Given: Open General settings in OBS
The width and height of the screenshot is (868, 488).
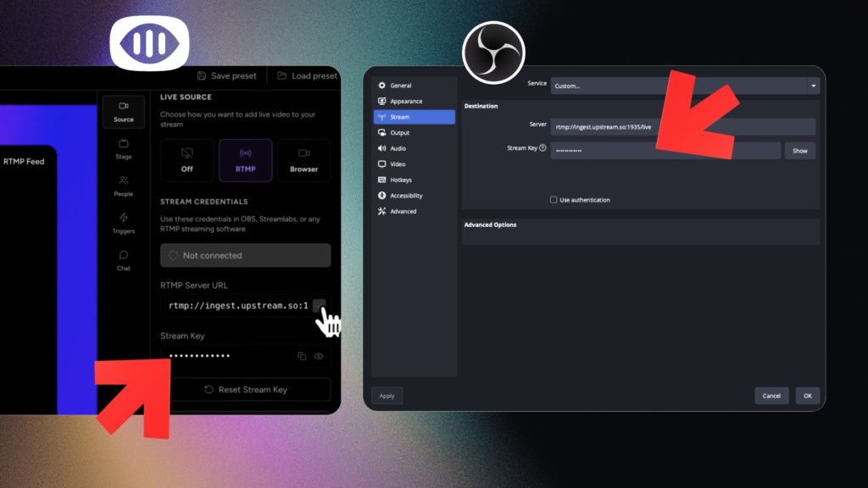Looking at the screenshot, I should [414, 86].
